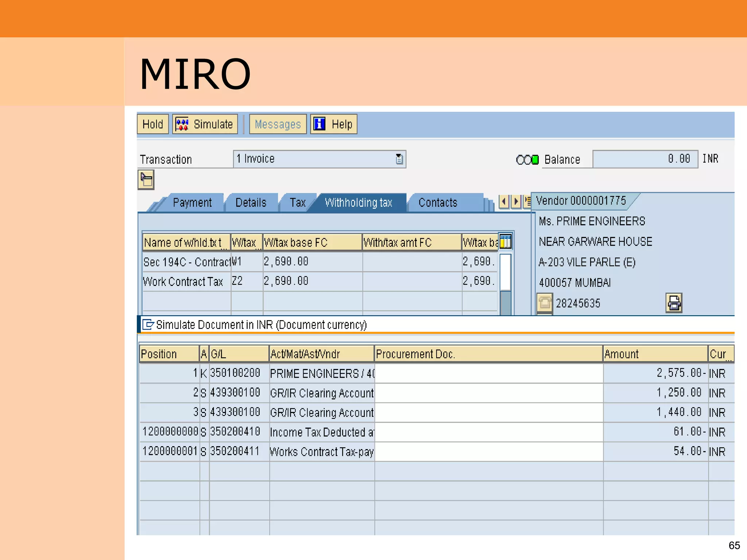This screenshot has width=747, height=560.
Task: Select the PRIME ENGINEERS account line
Action: coord(322,373)
